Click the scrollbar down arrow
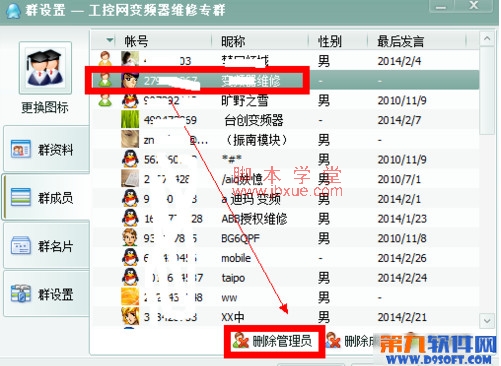Viewport: 501px width, 366px height. (487, 321)
